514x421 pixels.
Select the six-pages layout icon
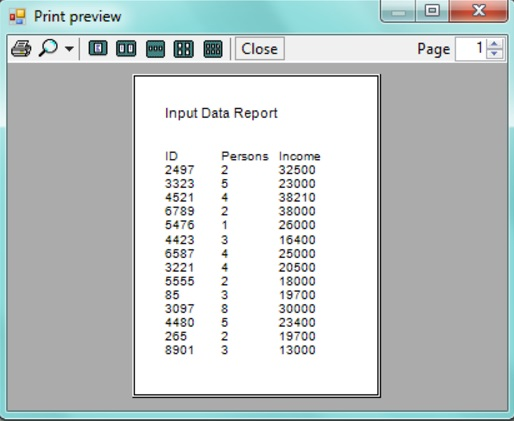(213, 49)
